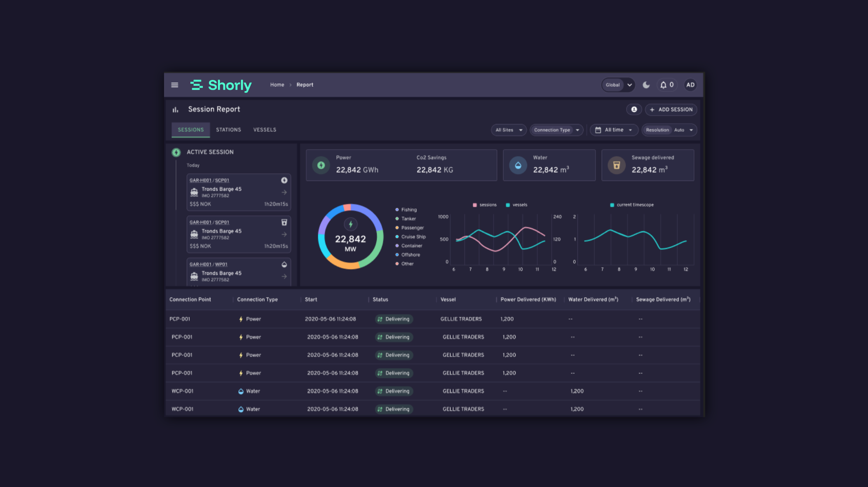Expand the Connection Type filter

click(556, 130)
